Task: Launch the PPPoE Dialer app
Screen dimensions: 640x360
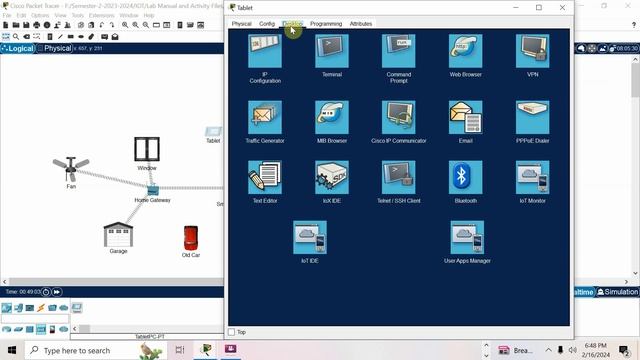Action: pyautogui.click(x=532, y=118)
